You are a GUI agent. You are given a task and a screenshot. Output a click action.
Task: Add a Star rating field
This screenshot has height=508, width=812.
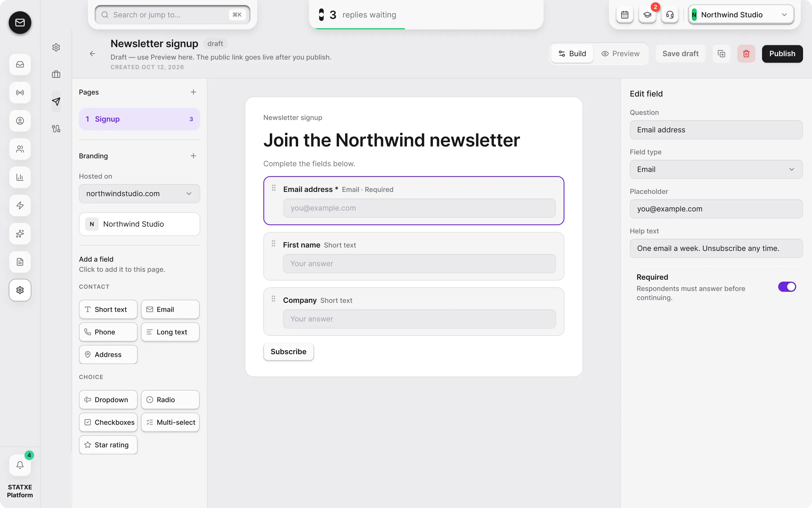[x=108, y=445]
